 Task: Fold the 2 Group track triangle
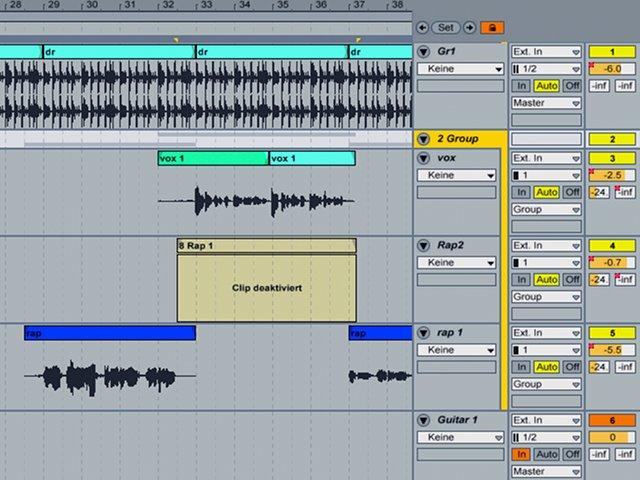(x=424, y=139)
